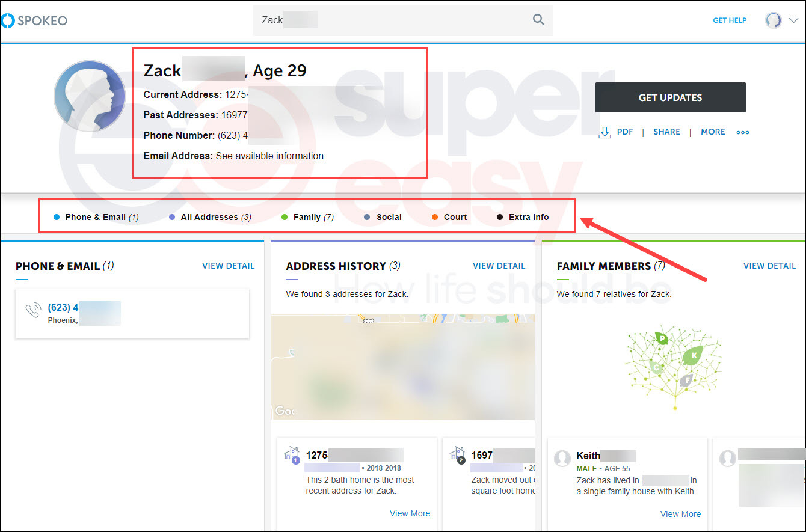Open the user account avatar icon
Image resolution: width=806 pixels, height=532 pixels.
tap(773, 20)
